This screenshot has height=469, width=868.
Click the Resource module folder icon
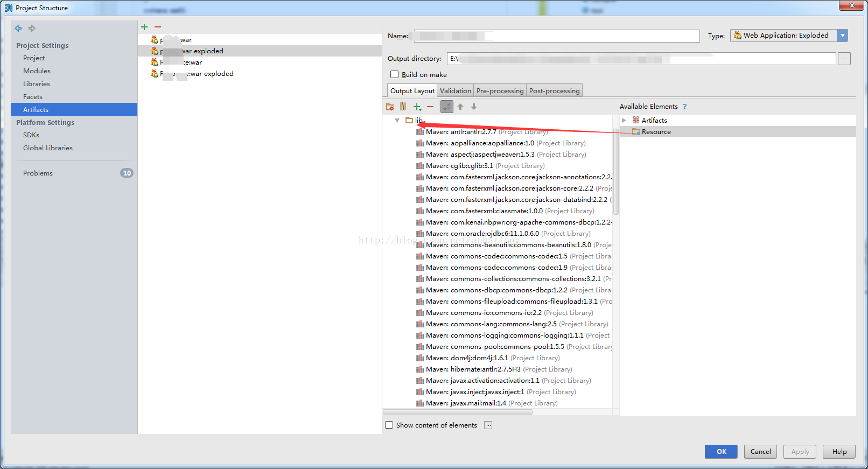click(x=636, y=131)
